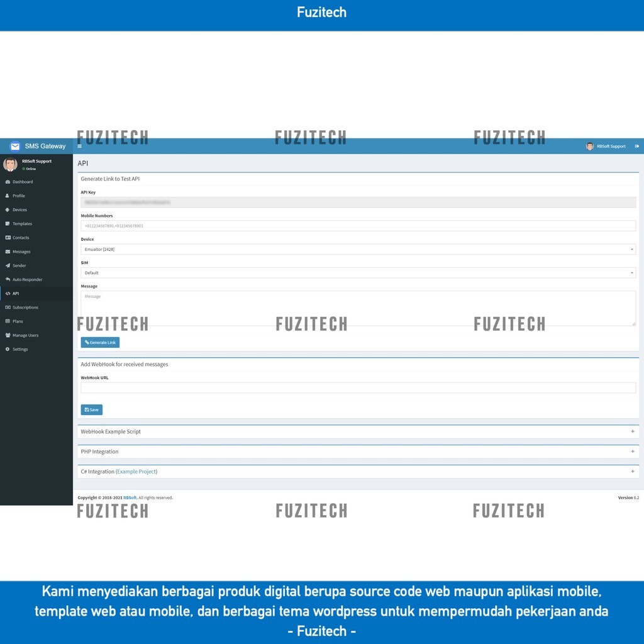Click the Templates sheet icon
644x644 pixels.
point(8,223)
